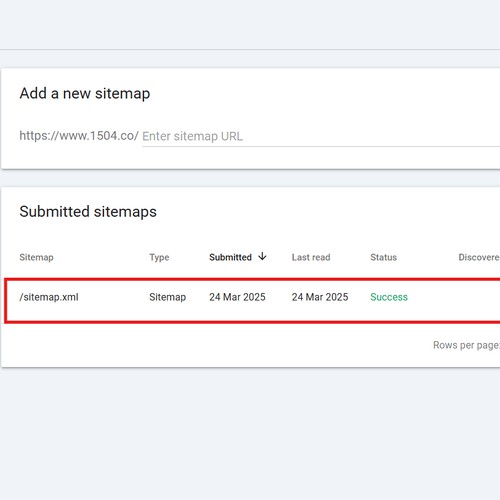The image size is (500, 500).
Task: Click the Sitemap type cell in the row
Action: (168, 297)
